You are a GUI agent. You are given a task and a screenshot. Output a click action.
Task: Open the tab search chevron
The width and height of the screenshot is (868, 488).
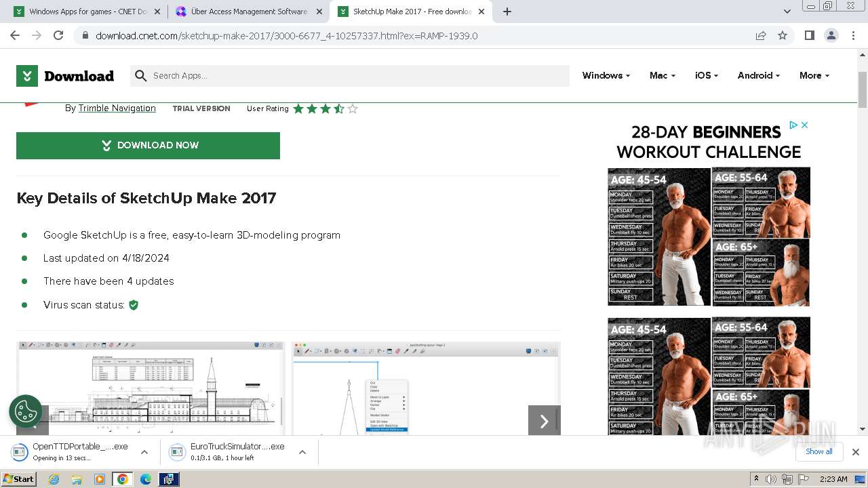point(787,12)
